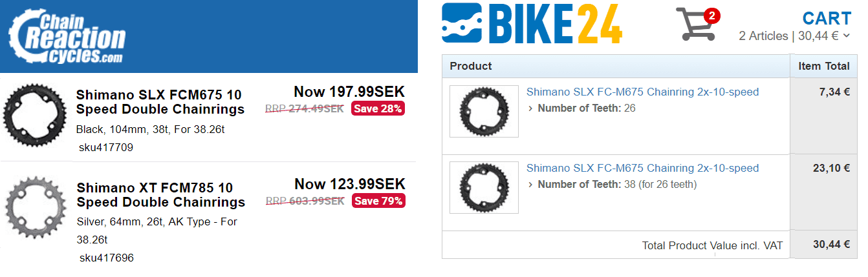Click the red cart item count badge
Screen dimensions: 868x277
coord(711,15)
